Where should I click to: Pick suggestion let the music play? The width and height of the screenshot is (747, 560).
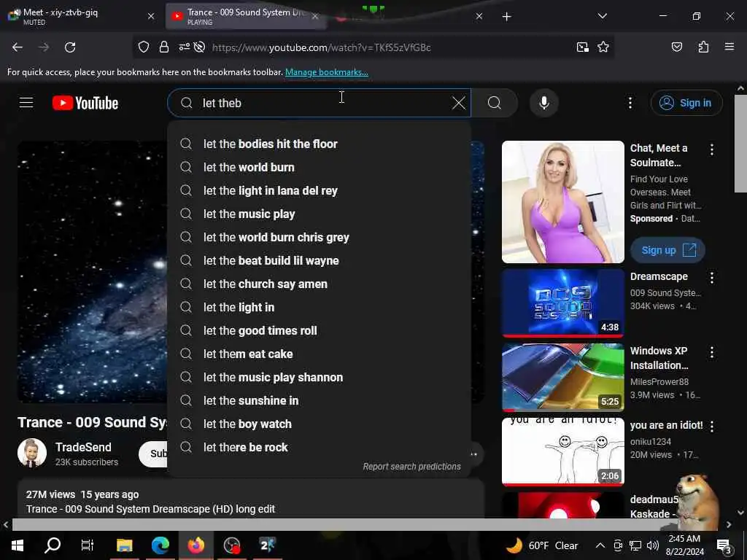(320, 214)
